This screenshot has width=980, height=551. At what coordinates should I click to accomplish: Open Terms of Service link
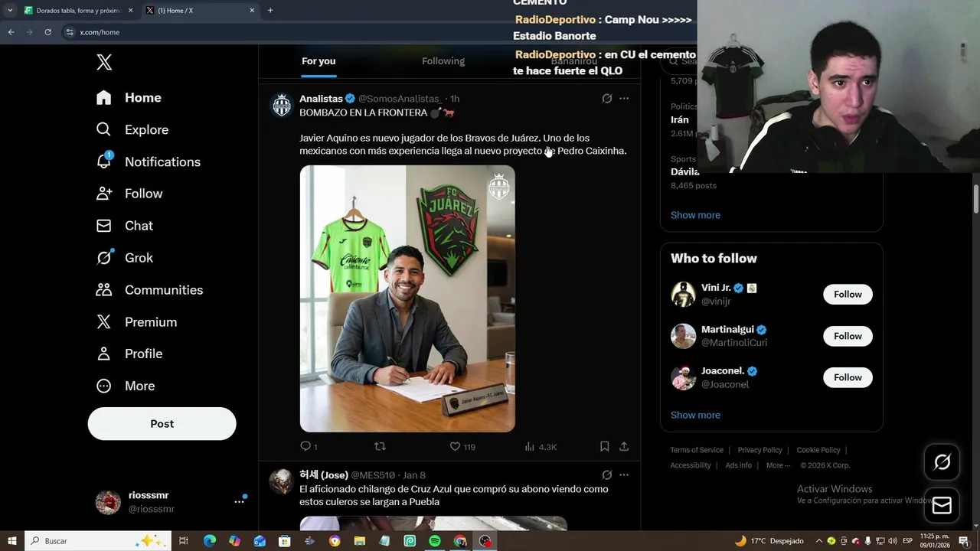[x=697, y=450]
